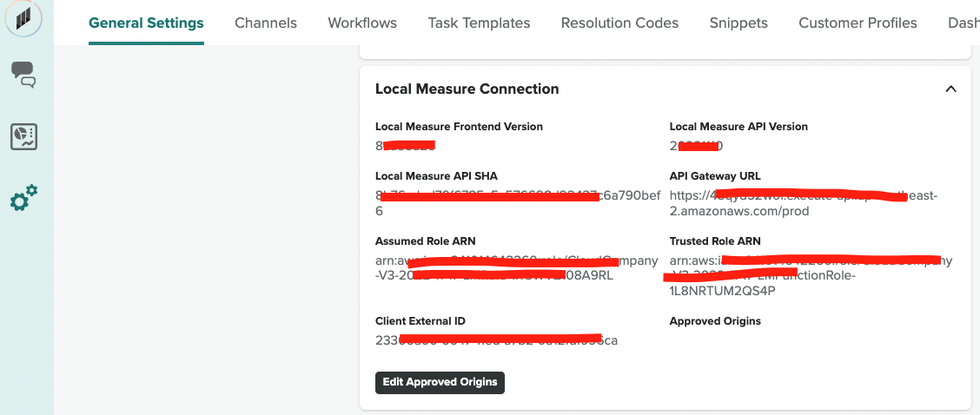980x415 pixels.
Task: Click the Local Measure Connection heading
Action: tap(467, 89)
